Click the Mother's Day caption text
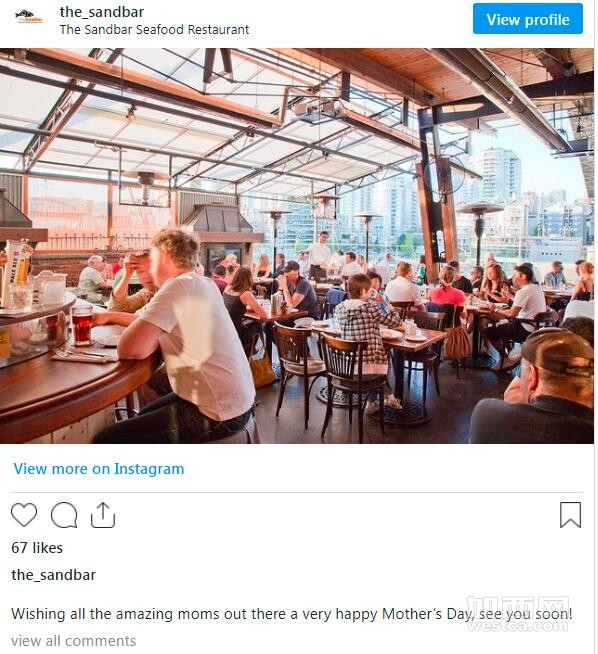 point(292,614)
